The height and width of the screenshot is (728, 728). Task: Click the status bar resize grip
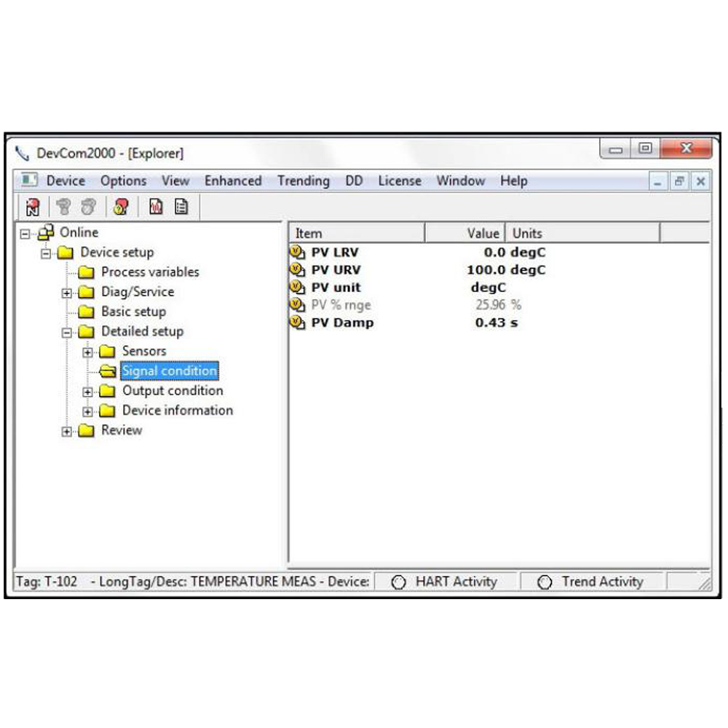pyautogui.click(x=705, y=583)
